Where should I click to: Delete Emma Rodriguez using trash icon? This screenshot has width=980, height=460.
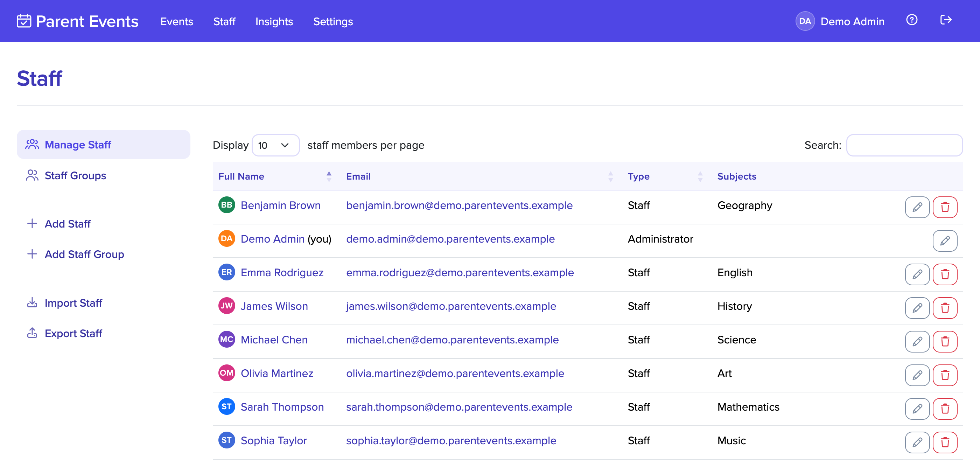pos(945,274)
